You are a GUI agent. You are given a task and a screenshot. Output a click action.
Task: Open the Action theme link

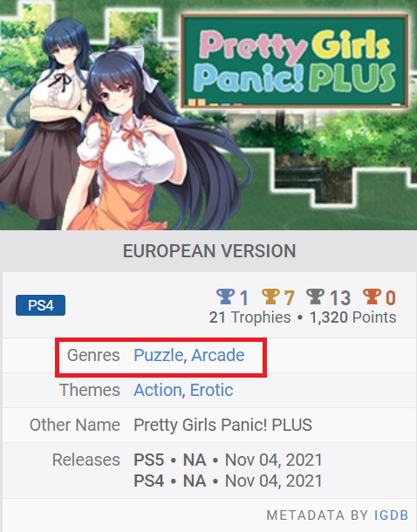158,390
